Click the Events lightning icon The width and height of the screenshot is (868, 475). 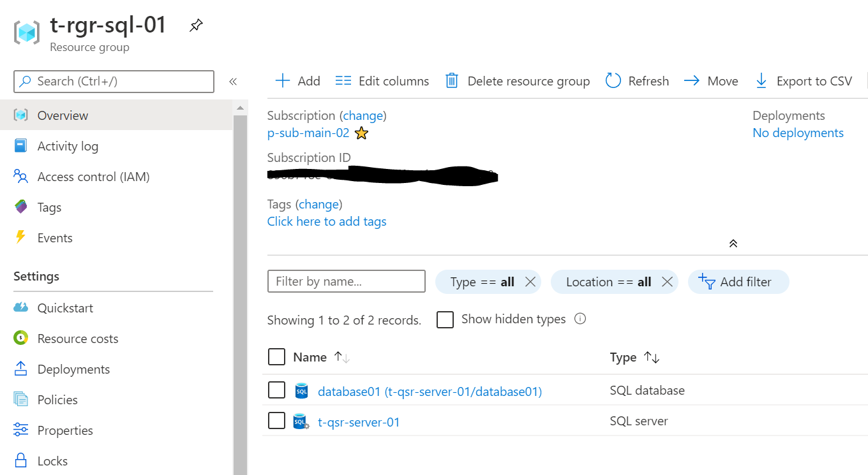pyautogui.click(x=21, y=237)
